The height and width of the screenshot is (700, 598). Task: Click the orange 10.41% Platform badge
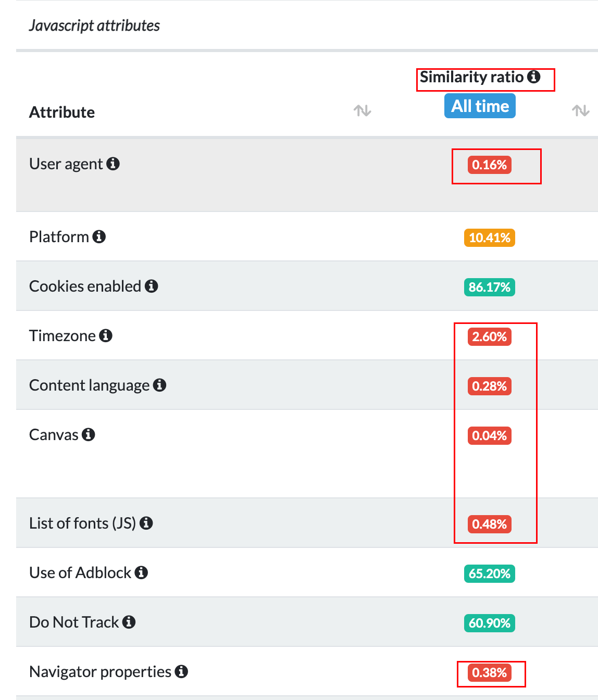490,238
